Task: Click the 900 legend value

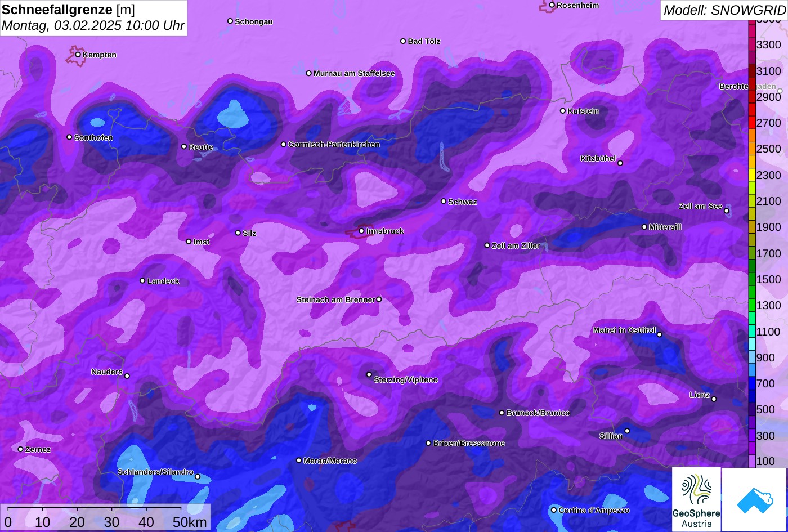Action: (765, 357)
